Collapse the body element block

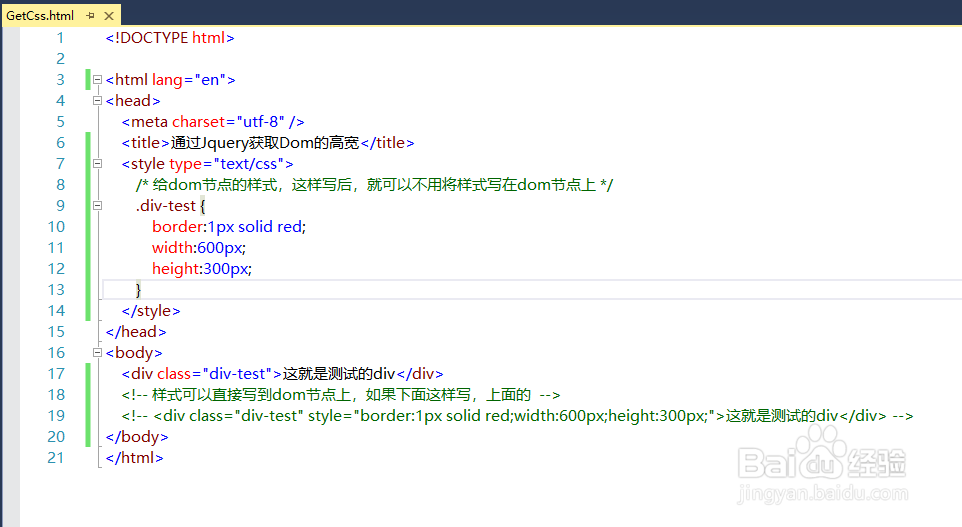tap(97, 353)
